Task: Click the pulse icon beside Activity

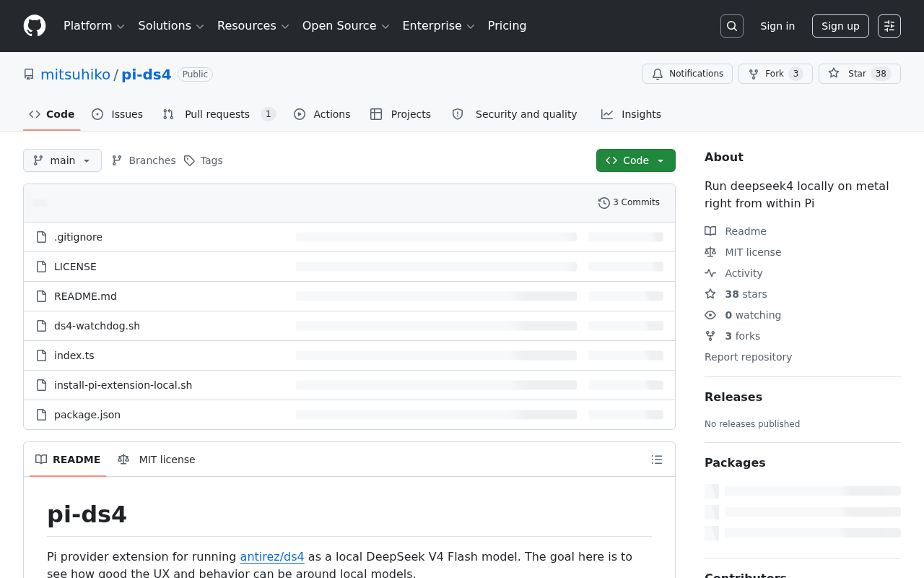Action: [710, 273]
